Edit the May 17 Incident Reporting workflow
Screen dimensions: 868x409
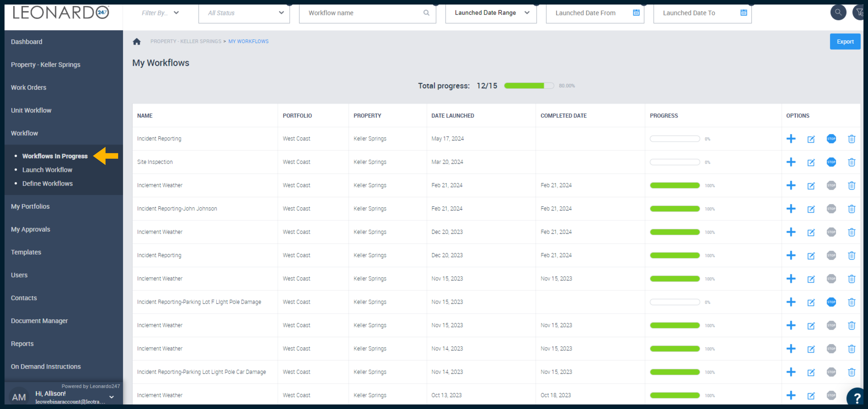pyautogui.click(x=811, y=139)
